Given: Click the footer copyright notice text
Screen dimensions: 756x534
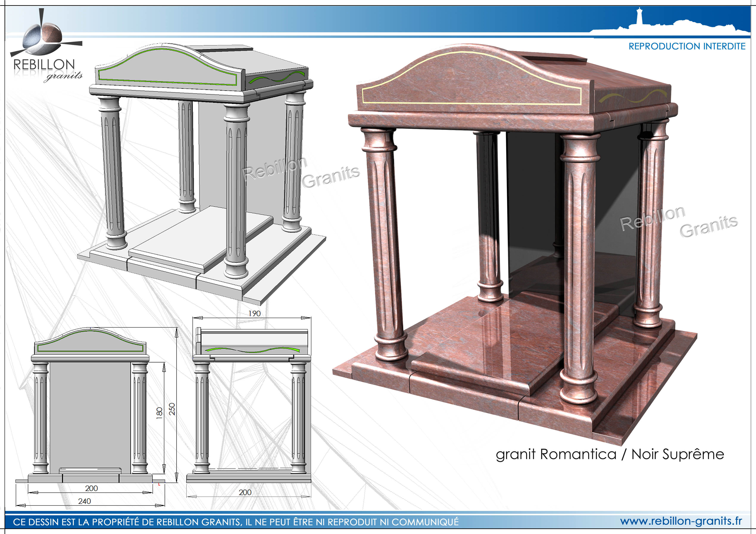Looking at the screenshot, I should click(235, 522).
